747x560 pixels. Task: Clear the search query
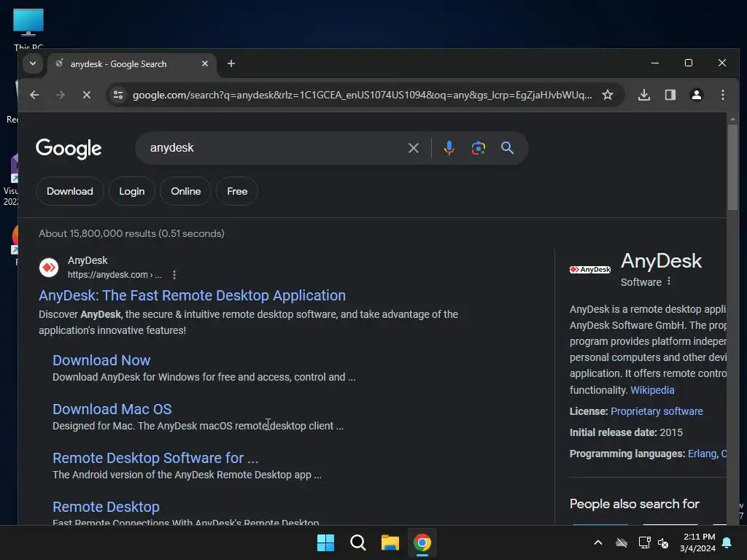click(x=414, y=148)
